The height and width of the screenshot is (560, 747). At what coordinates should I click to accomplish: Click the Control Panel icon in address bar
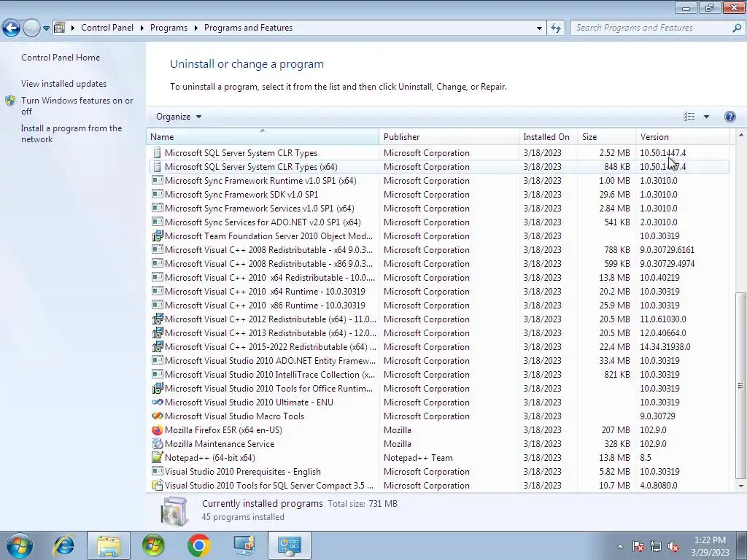click(60, 28)
